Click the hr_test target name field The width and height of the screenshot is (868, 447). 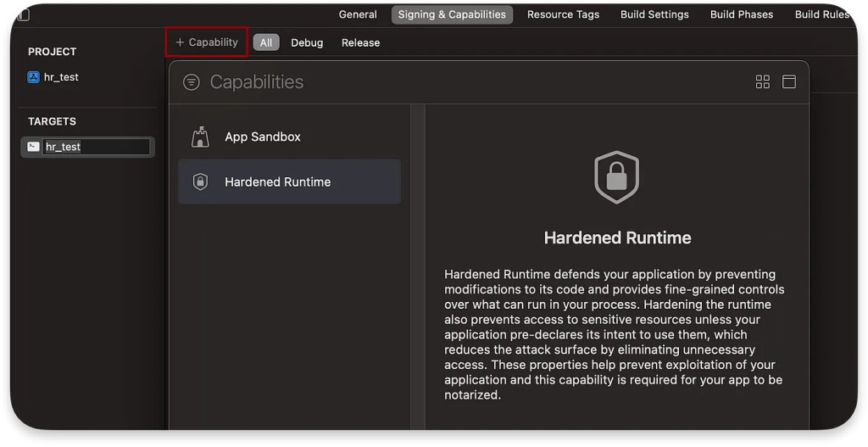pos(97,147)
